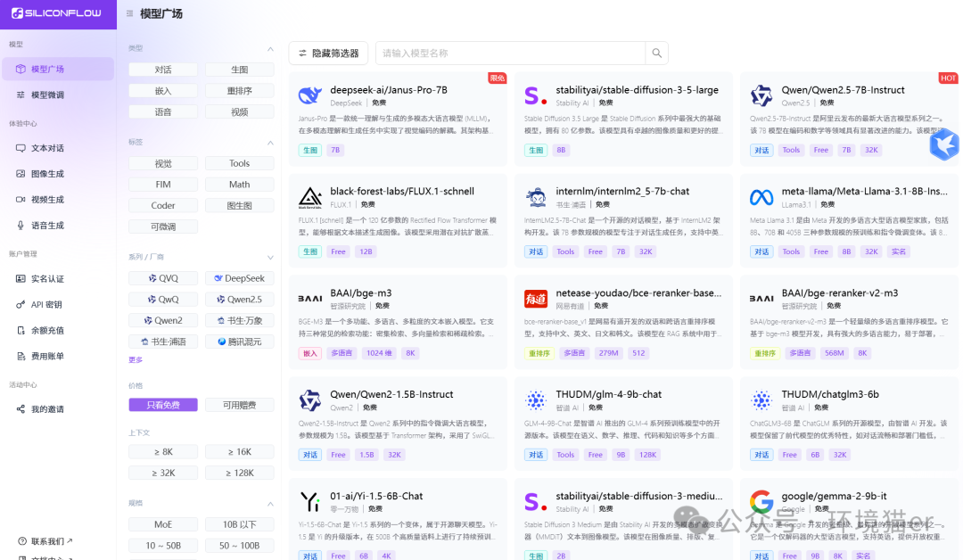Show 更多 vendor series
Image resolution: width=963 pixels, height=560 pixels.
(136, 360)
